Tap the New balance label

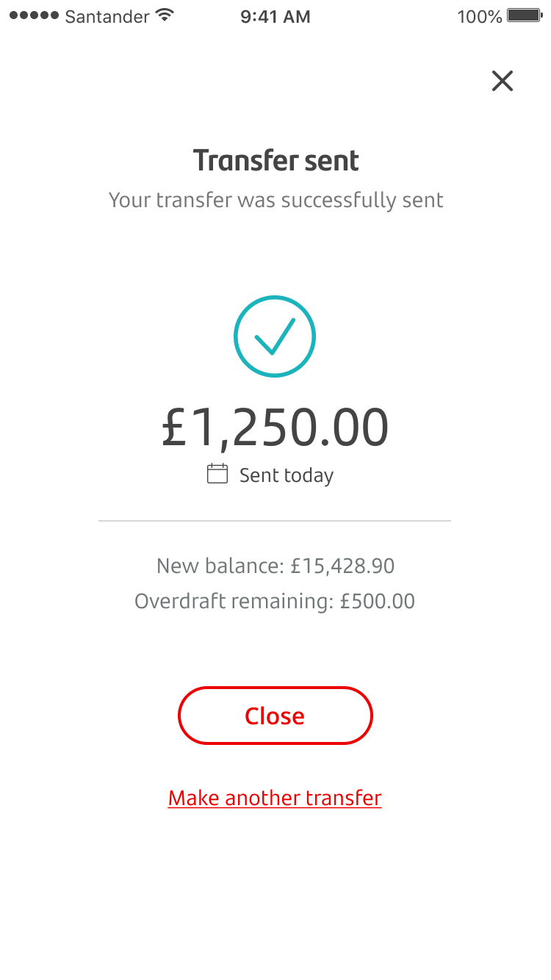[220, 566]
